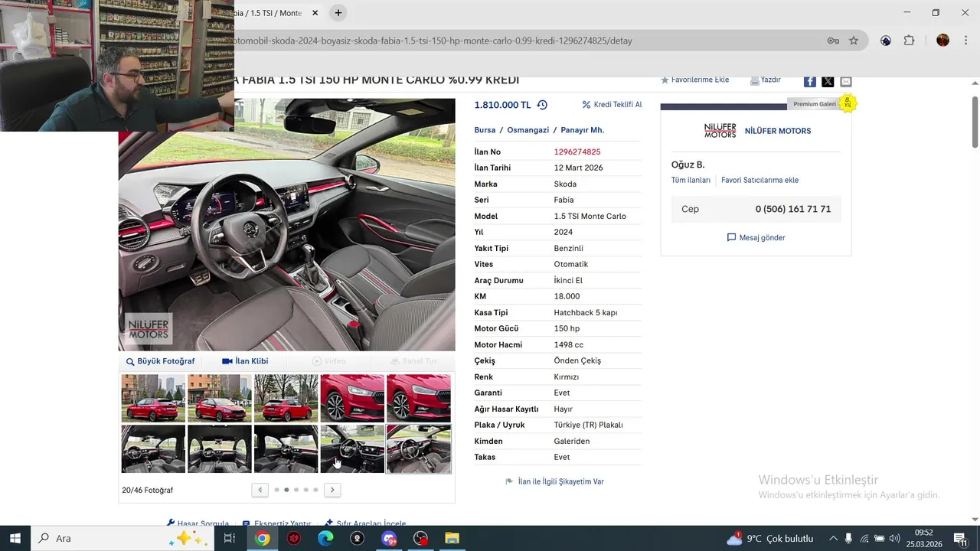Add listing to favorites with Favorilerime Ekle
The height and width of the screenshot is (551, 980).
694,80
